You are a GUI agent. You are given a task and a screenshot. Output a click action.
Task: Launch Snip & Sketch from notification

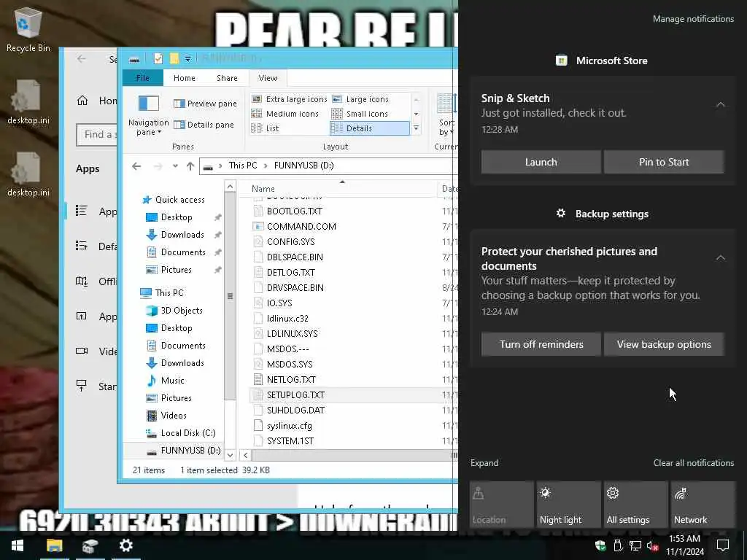[541, 162]
